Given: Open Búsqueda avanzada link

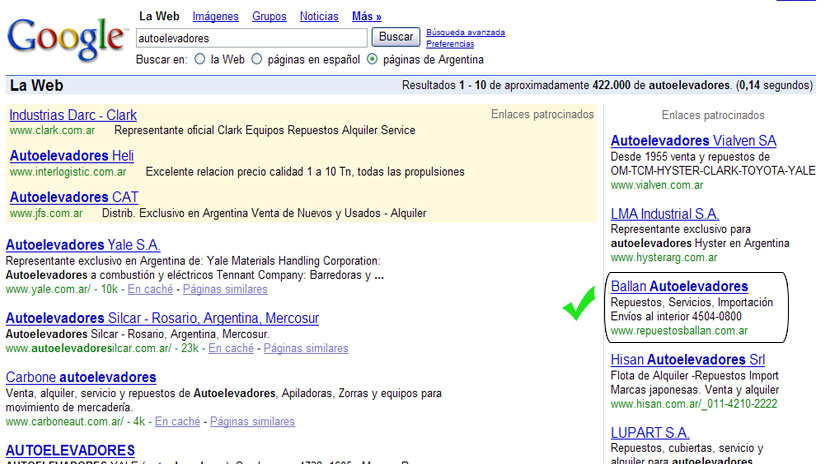Looking at the screenshot, I should 466,33.
